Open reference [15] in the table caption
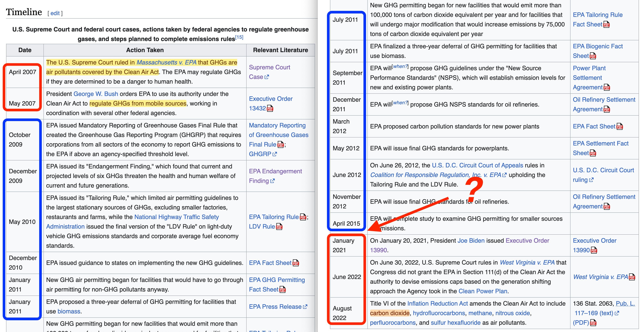The image size is (644, 332). pyautogui.click(x=239, y=37)
